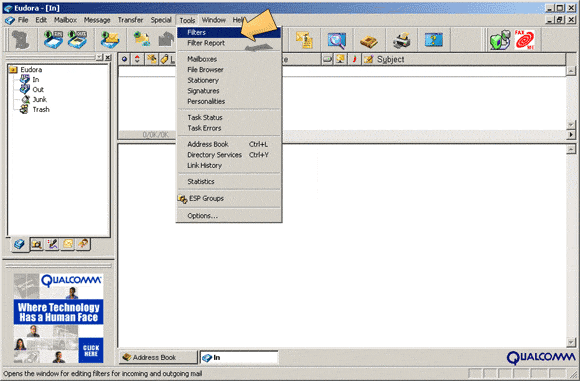The width and height of the screenshot is (580, 381).
Task: Open the Attach File toolbar icon
Action: [x=304, y=40]
